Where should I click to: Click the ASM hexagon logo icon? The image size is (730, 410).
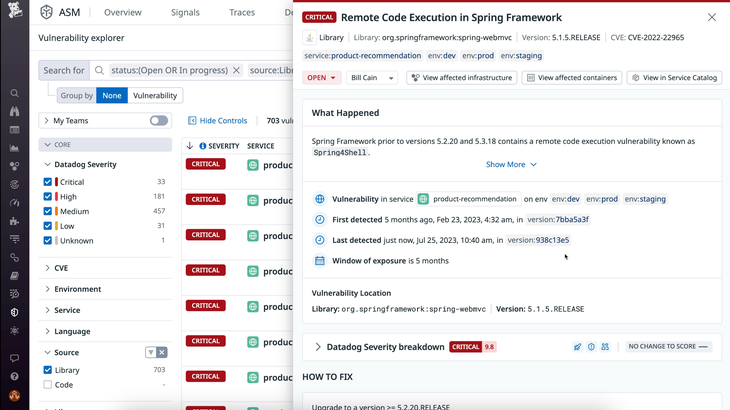pyautogui.click(x=47, y=12)
